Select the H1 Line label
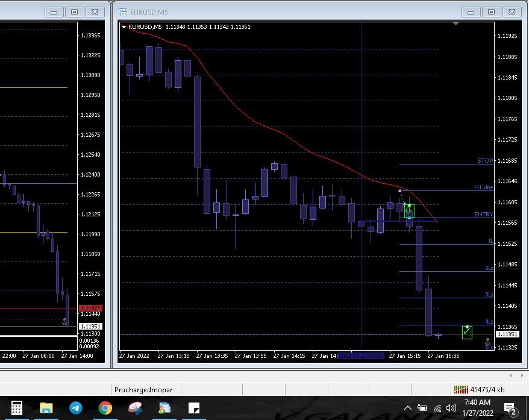529x420 pixels. click(x=483, y=187)
